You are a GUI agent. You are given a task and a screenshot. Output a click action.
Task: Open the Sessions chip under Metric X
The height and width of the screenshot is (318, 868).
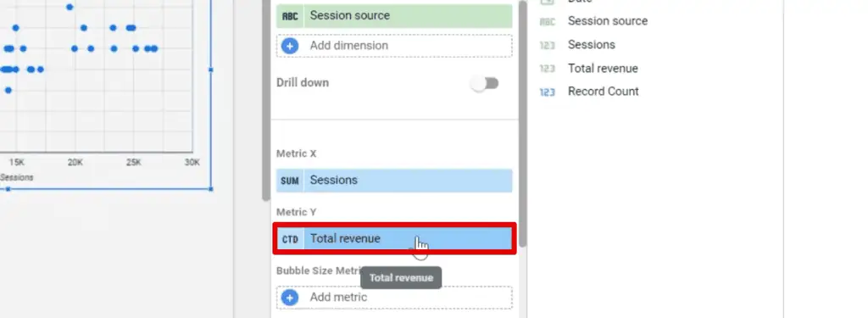pos(394,181)
